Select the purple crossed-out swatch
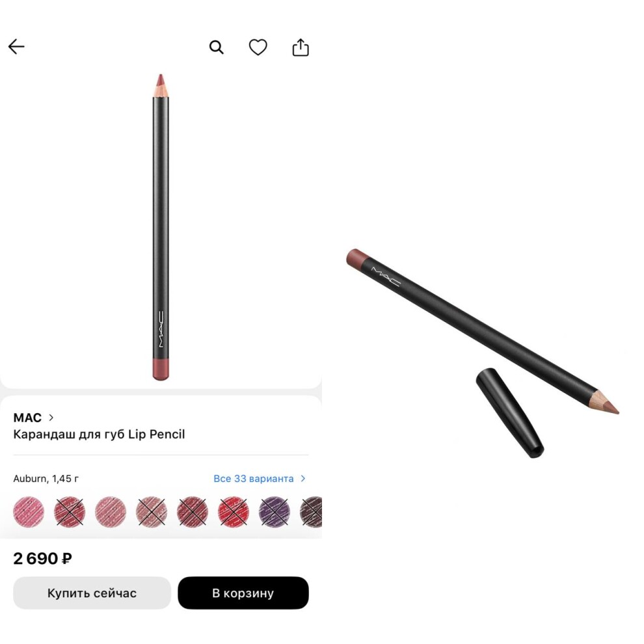The image size is (644, 644). [275, 512]
